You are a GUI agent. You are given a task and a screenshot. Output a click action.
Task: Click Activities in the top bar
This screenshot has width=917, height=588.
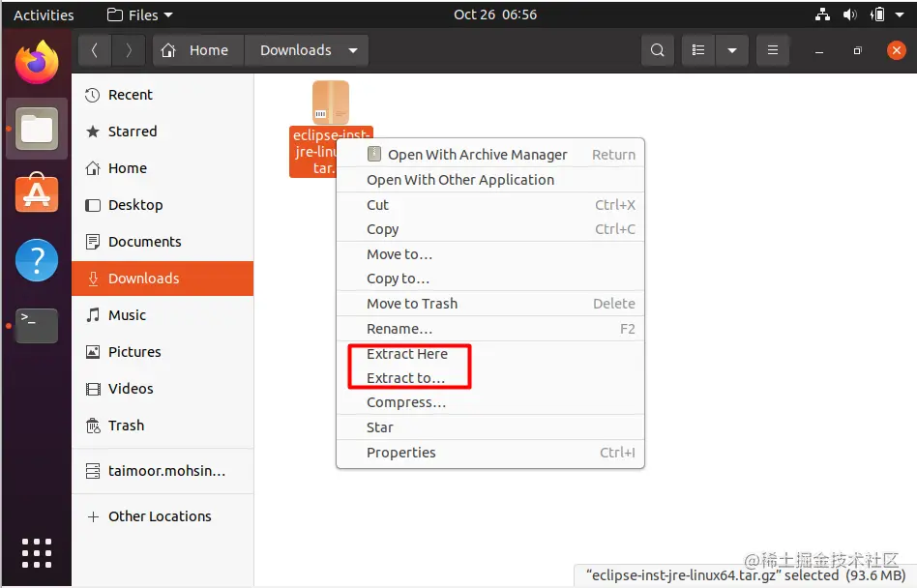[44, 15]
